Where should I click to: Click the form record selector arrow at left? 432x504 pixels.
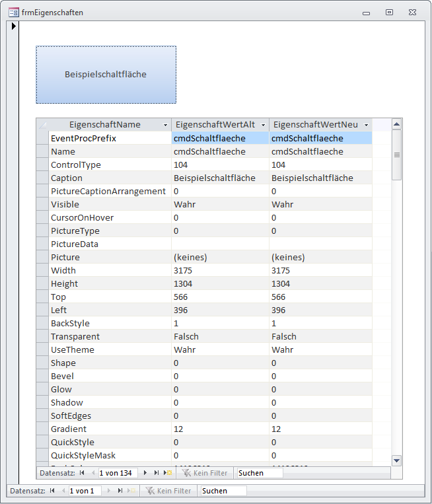point(13,27)
